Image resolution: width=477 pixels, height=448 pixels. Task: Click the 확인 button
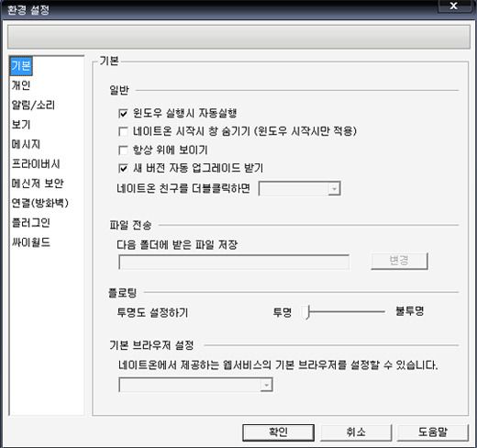278,432
